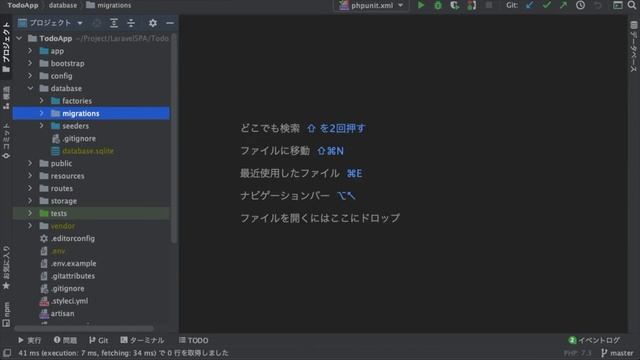Expand the migrations folder
This screenshot has height=360, width=640.
click(x=42, y=113)
